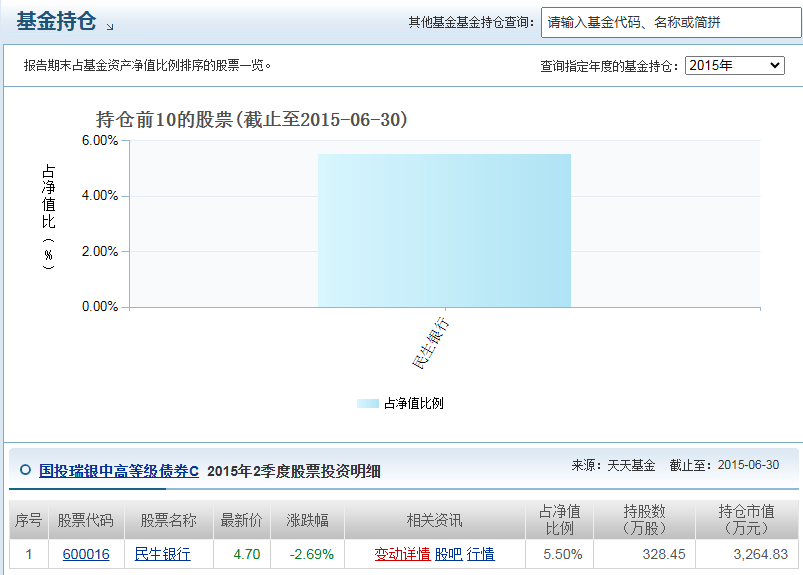This screenshot has height=575, width=803.
Task: Click the 查询指定年度的基金持仓 label
Action: click(x=609, y=66)
